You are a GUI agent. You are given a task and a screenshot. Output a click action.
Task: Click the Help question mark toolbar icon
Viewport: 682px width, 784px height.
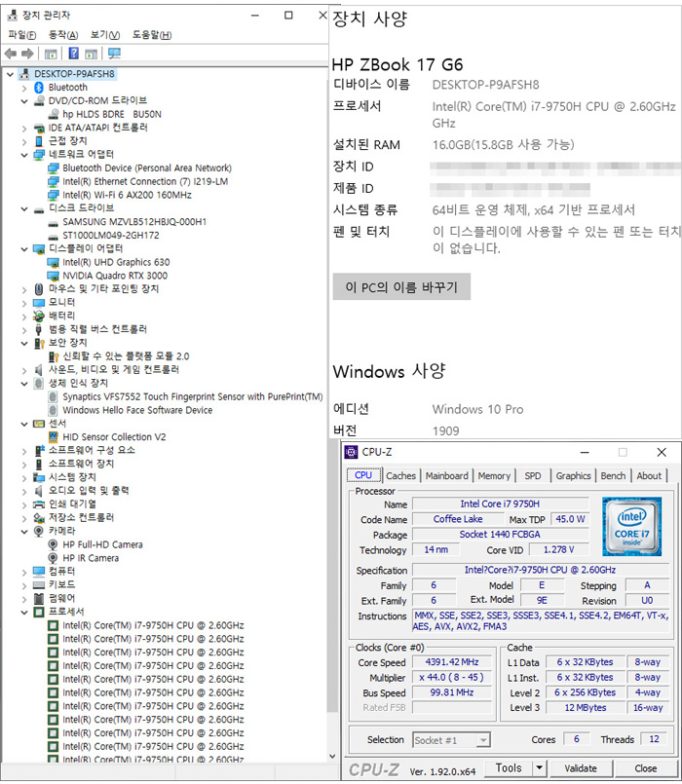(73, 54)
